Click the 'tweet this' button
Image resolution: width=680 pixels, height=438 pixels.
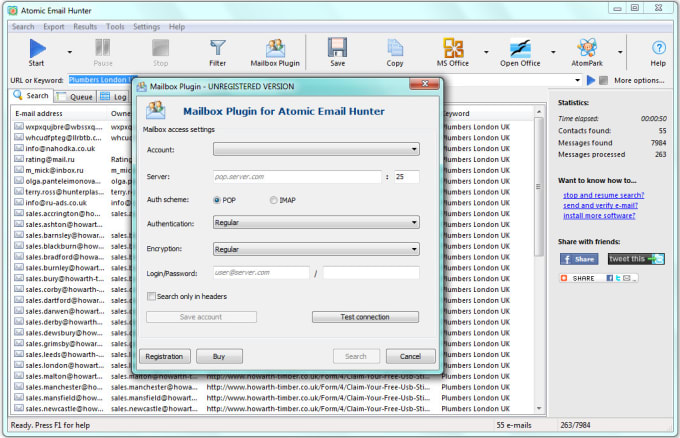(x=636, y=259)
